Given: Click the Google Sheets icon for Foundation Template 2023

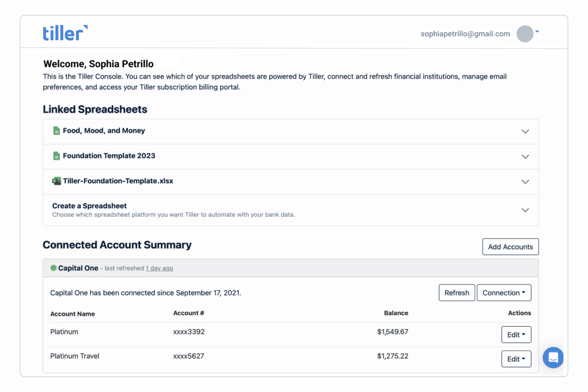Looking at the screenshot, I should click(x=56, y=156).
